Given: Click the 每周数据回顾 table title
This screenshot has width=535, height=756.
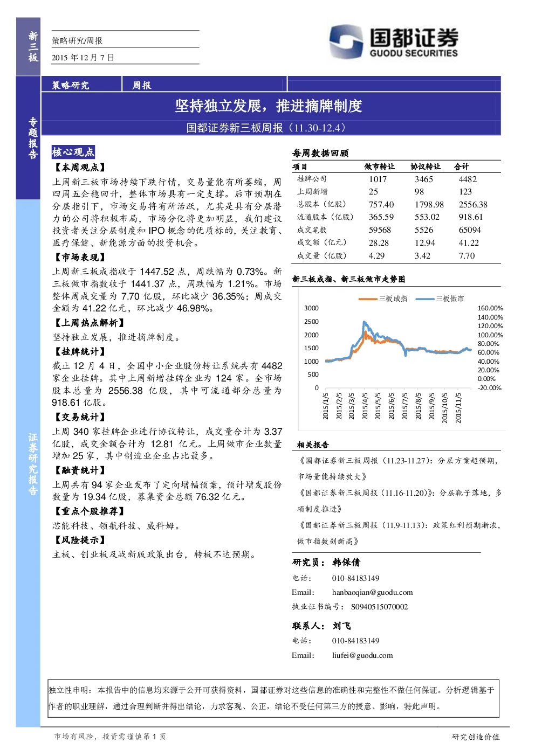Looking at the screenshot, I should [x=320, y=153].
